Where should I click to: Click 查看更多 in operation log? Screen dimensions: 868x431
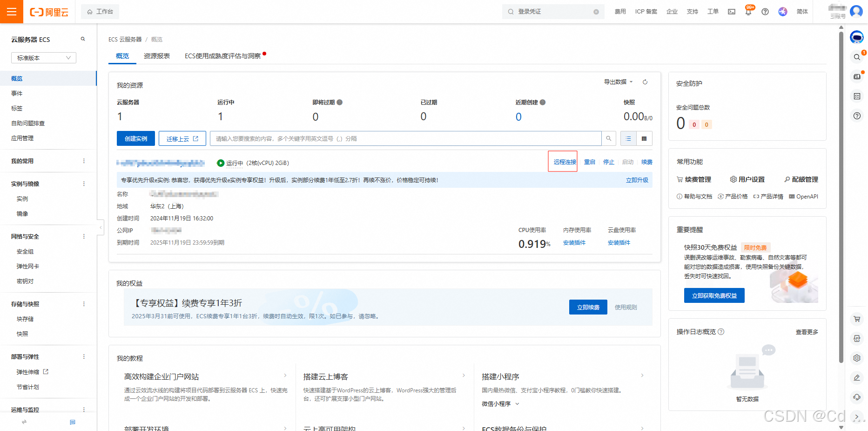(807, 332)
